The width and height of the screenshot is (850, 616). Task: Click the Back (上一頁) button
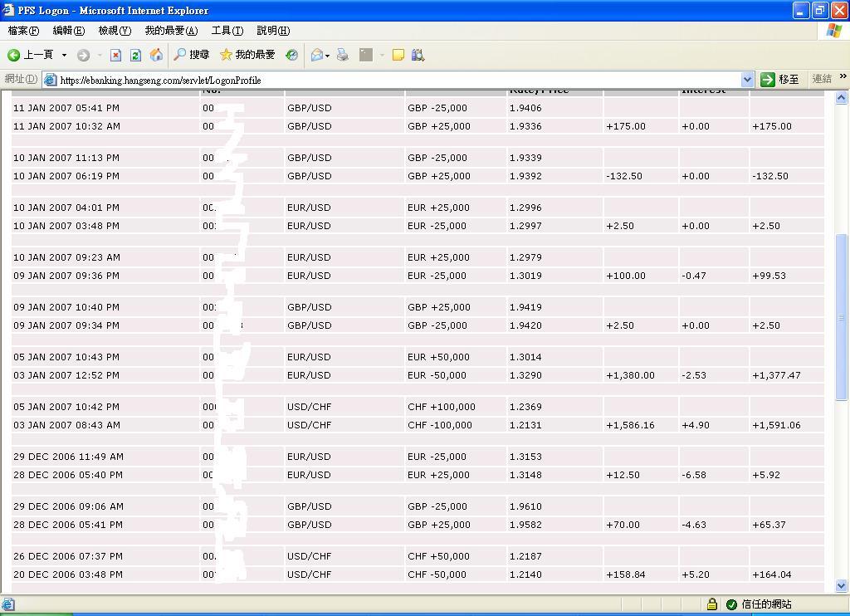click(x=31, y=55)
